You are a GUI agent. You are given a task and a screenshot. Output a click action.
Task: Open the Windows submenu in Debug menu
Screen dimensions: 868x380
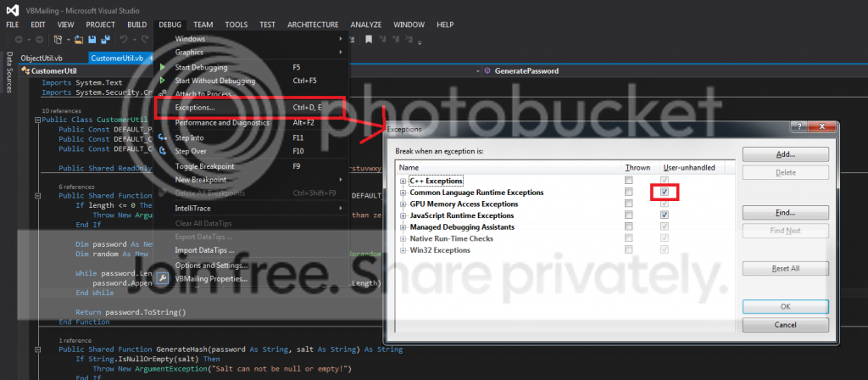[x=251, y=39]
